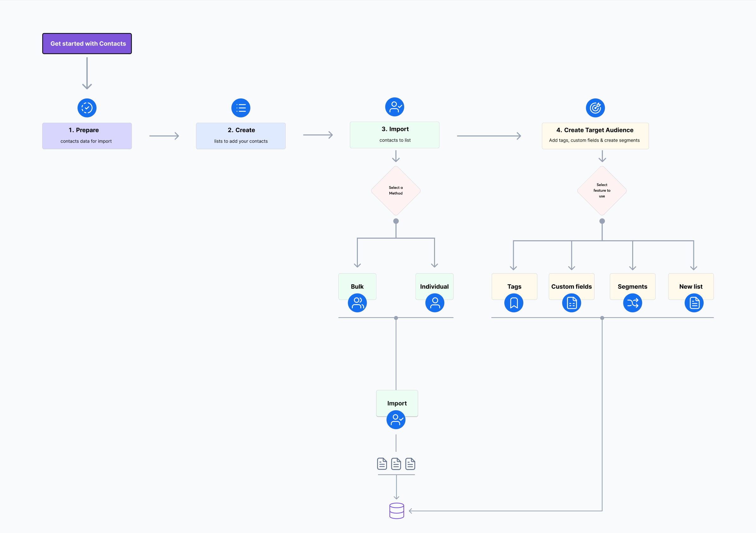Screen dimensions: 756x533
Task: Click the 4. Create Target Audience box
Action: pyautogui.click(x=595, y=136)
